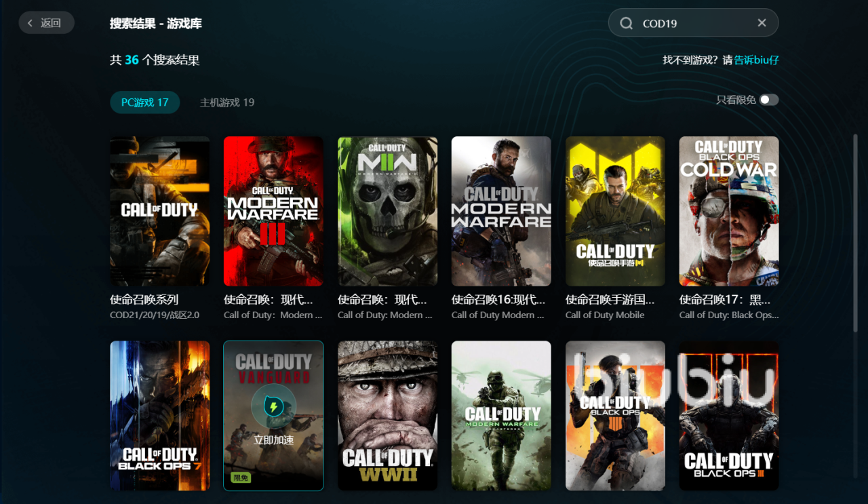
Task: Select the PC游戏 17 tab
Action: tap(144, 102)
